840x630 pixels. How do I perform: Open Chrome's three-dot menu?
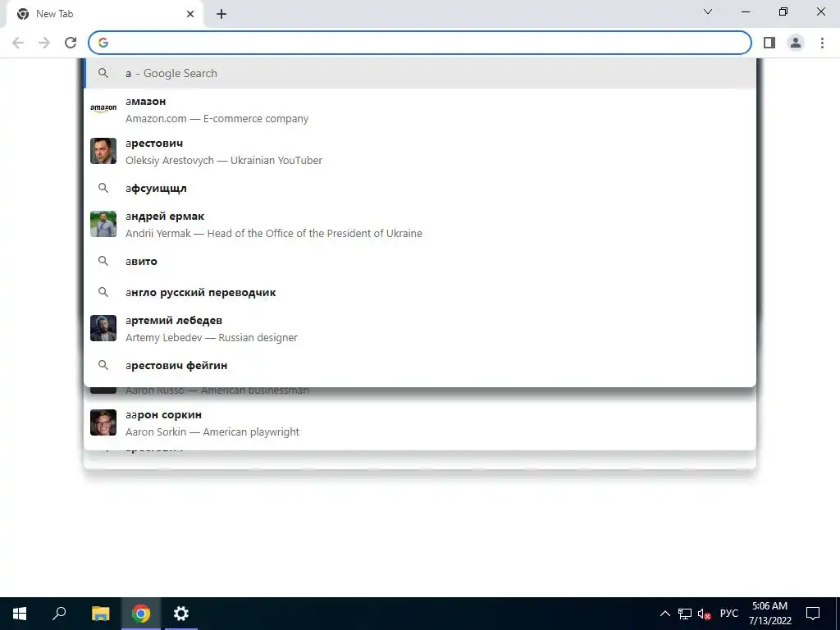tap(822, 43)
